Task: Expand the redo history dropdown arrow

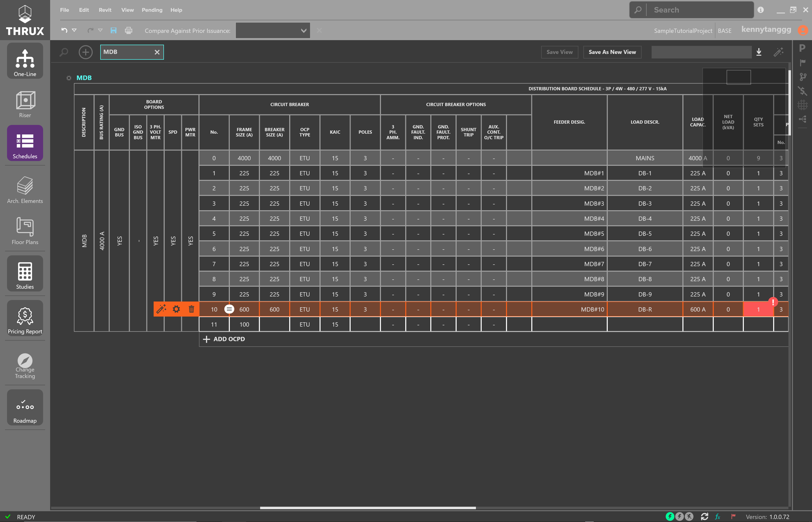Action: (100, 31)
